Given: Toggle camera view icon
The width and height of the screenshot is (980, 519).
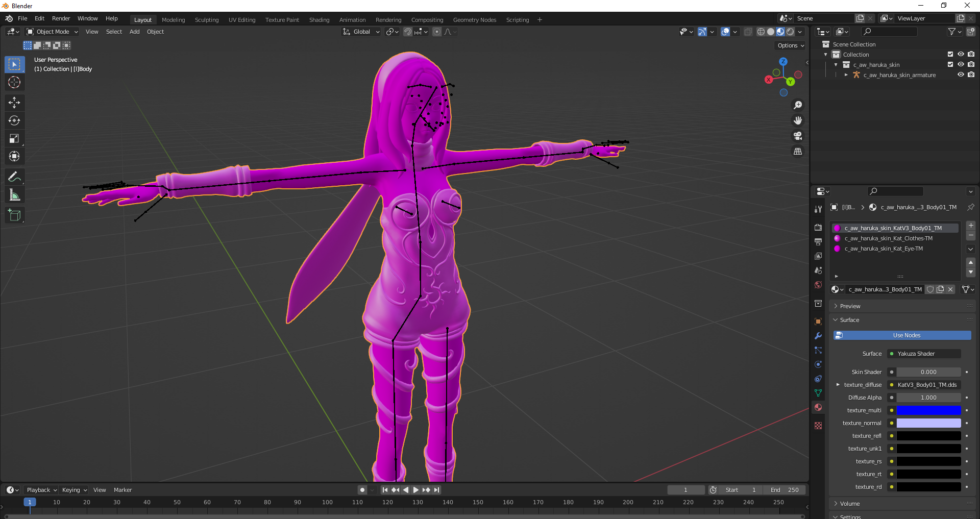Looking at the screenshot, I should (798, 136).
